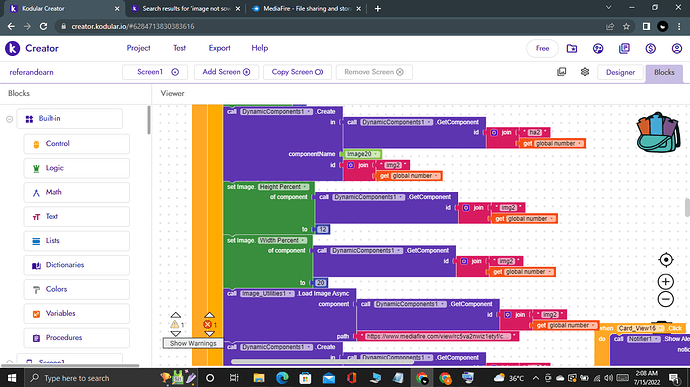Bookmark this page star icon
The height and width of the screenshot is (387, 690).
(626, 26)
